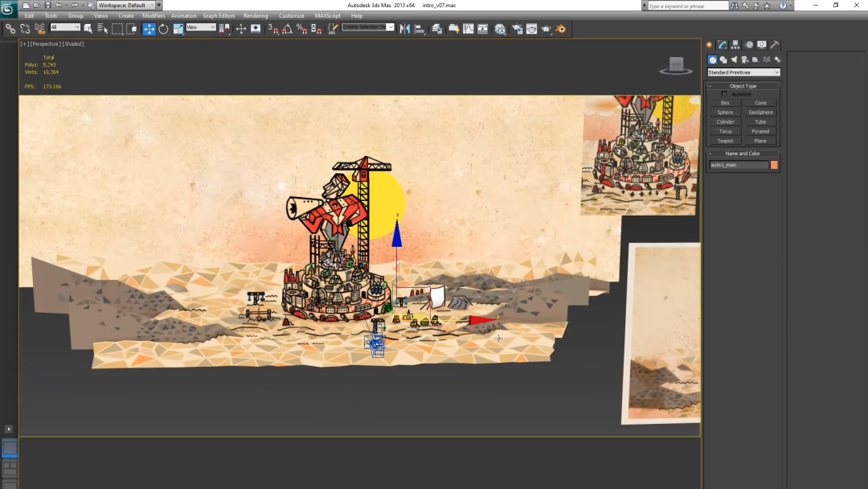Create a Box primitive
868x489 pixels.
point(725,103)
